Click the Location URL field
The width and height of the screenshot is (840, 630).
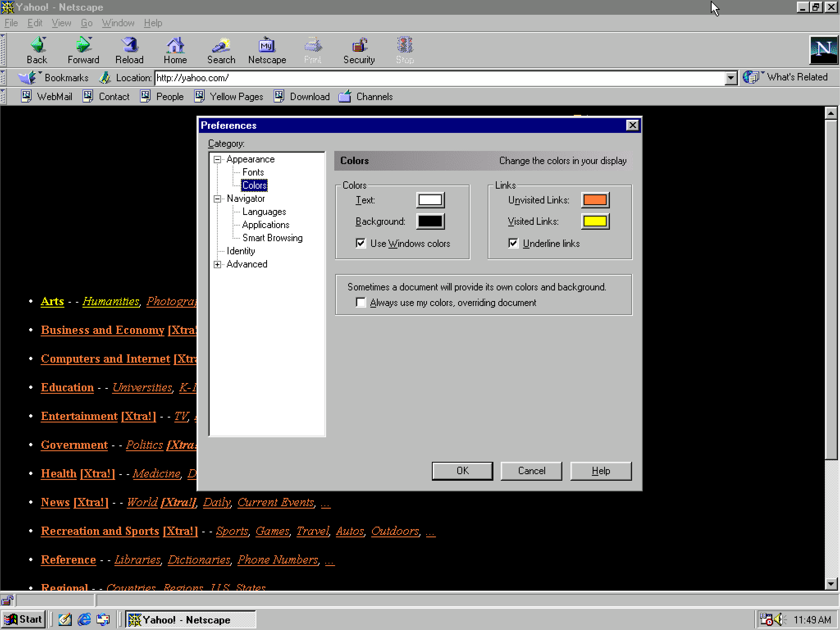440,78
